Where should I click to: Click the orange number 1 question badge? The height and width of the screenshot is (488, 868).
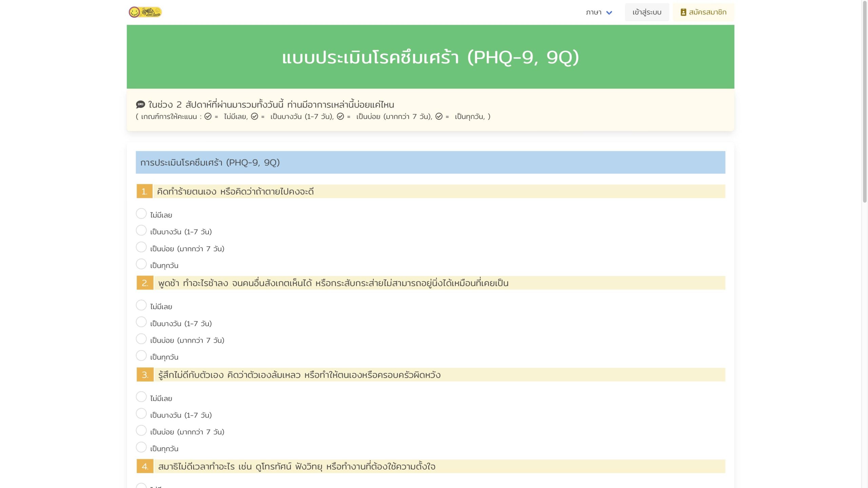pos(144,191)
